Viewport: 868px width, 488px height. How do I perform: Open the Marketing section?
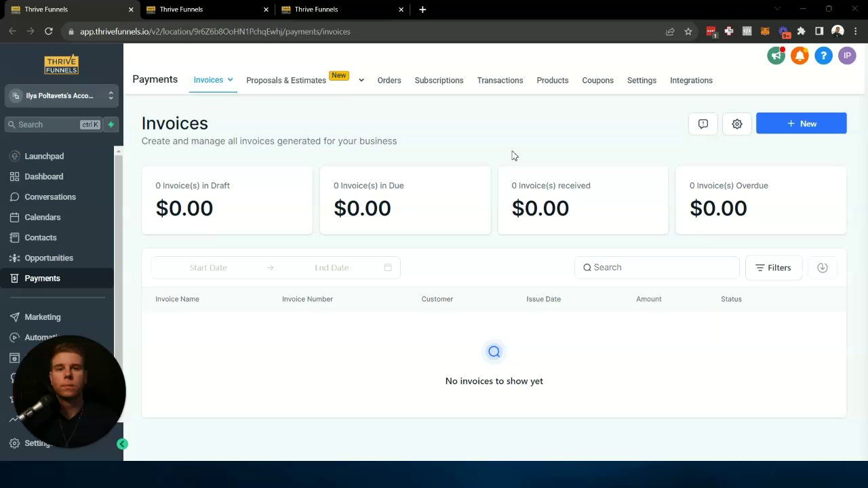tap(43, 317)
